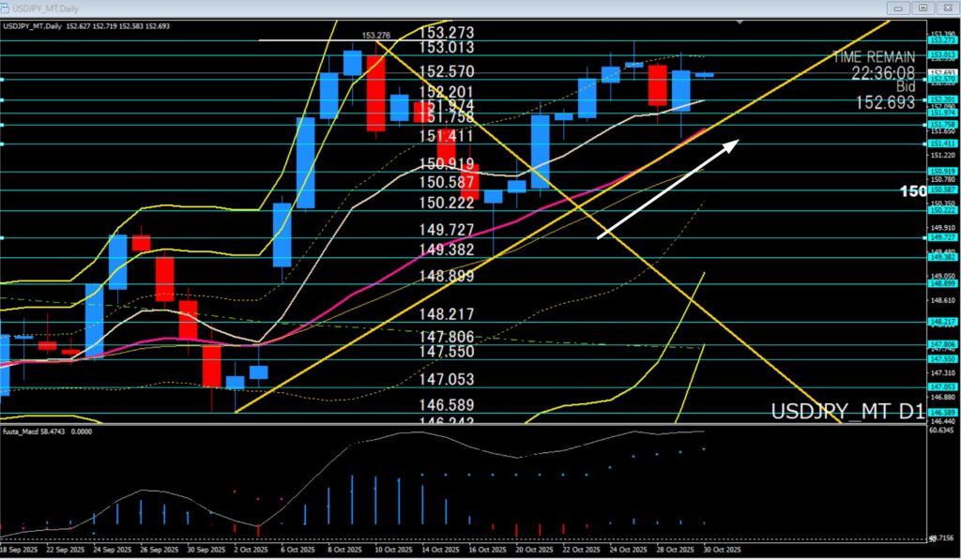Minimize the USDJPY_MT,Daily chart window
The width and height of the screenshot is (961, 560).
899,8
